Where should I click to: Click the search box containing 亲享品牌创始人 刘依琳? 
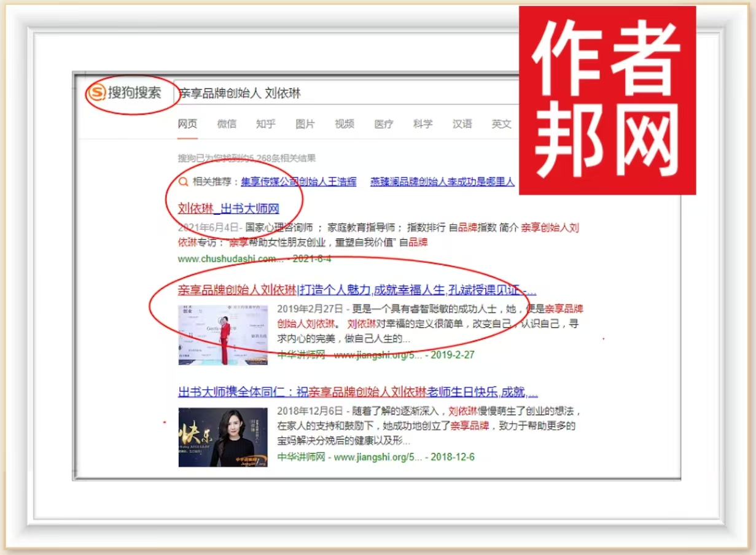[344, 93]
